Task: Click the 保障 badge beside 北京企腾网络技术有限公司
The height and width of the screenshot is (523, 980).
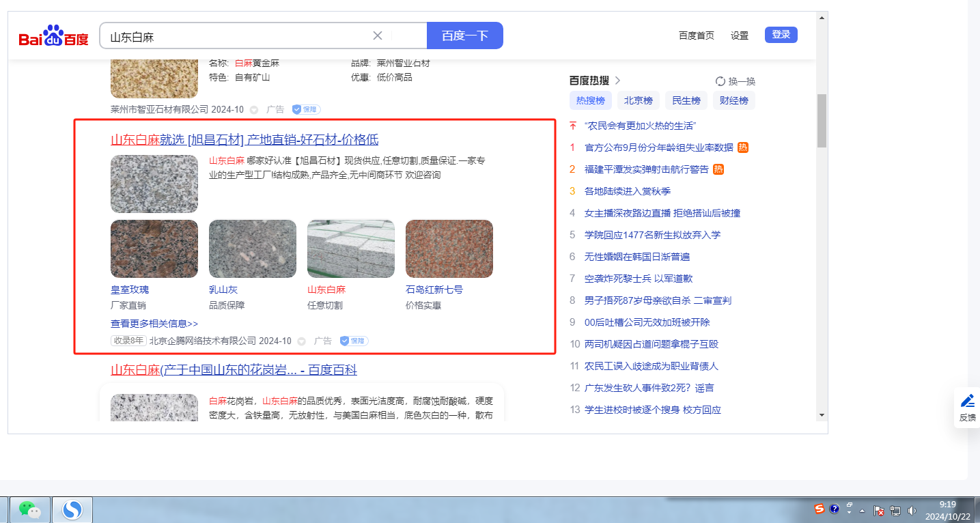Action: click(x=354, y=341)
